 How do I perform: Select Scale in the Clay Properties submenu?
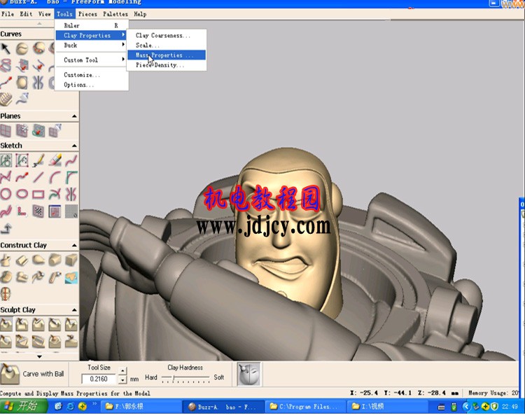[x=167, y=45]
